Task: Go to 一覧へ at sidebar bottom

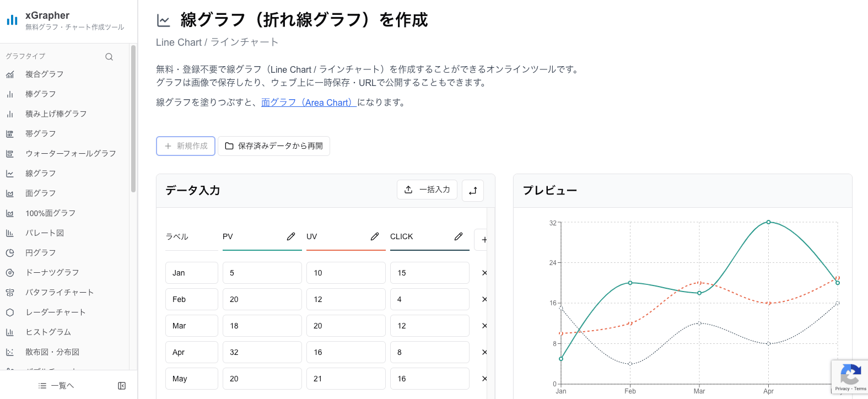Action: click(57, 385)
